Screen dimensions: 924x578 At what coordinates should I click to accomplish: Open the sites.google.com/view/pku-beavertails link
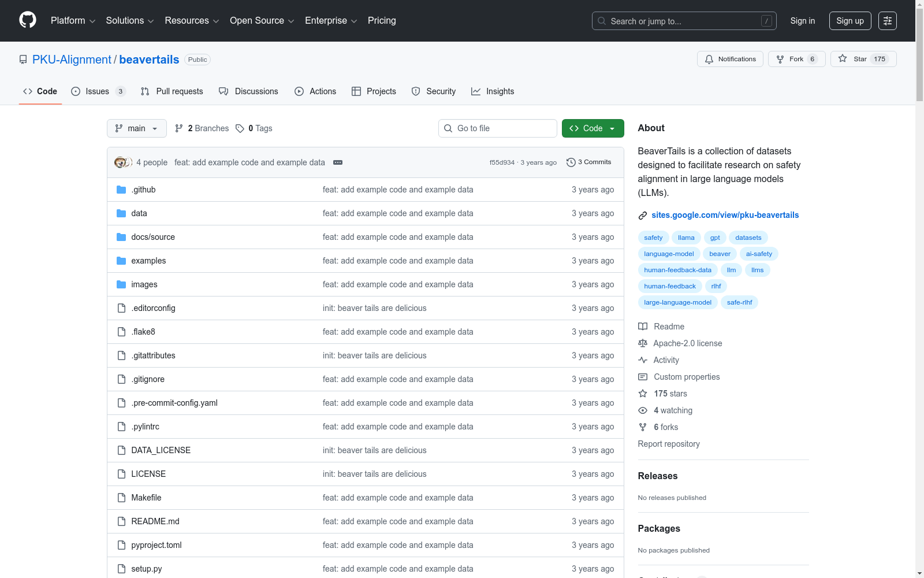(x=725, y=215)
